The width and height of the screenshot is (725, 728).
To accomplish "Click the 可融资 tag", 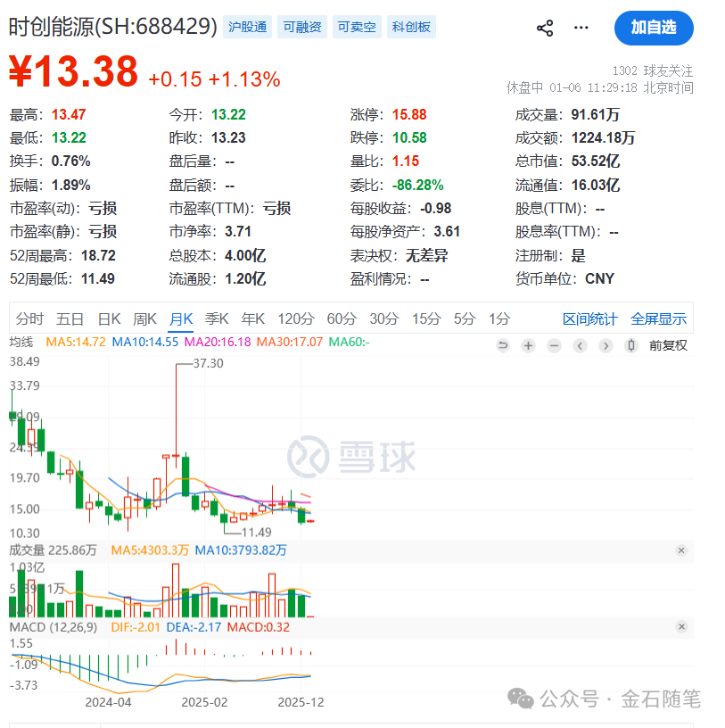I will (302, 27).
